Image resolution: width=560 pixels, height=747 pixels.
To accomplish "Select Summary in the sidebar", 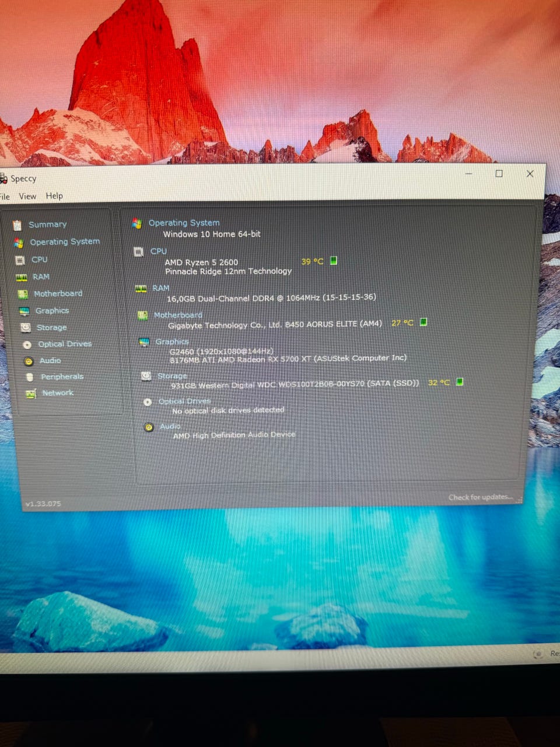I will (48, 225).
